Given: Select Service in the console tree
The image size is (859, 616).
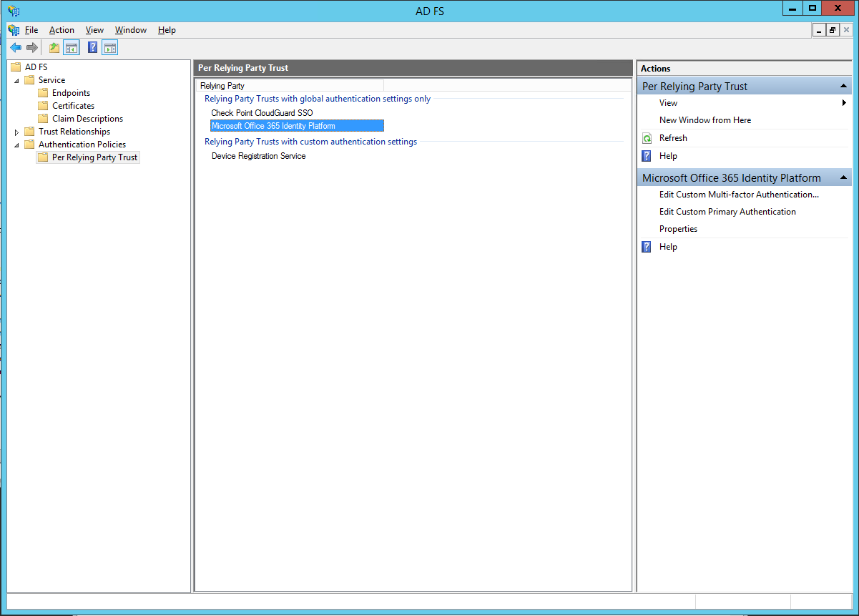Looking at the screenshot, I should [51, 80].
